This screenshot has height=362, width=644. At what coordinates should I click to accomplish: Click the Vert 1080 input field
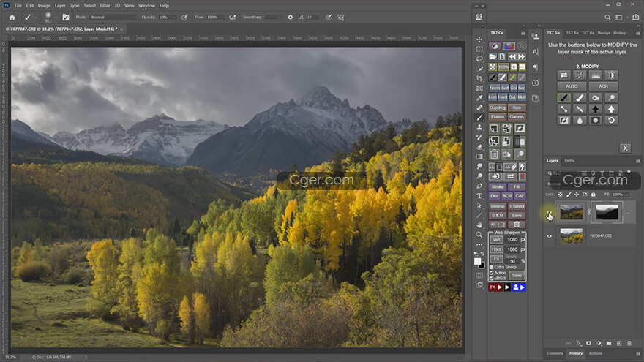click(512, 240)
